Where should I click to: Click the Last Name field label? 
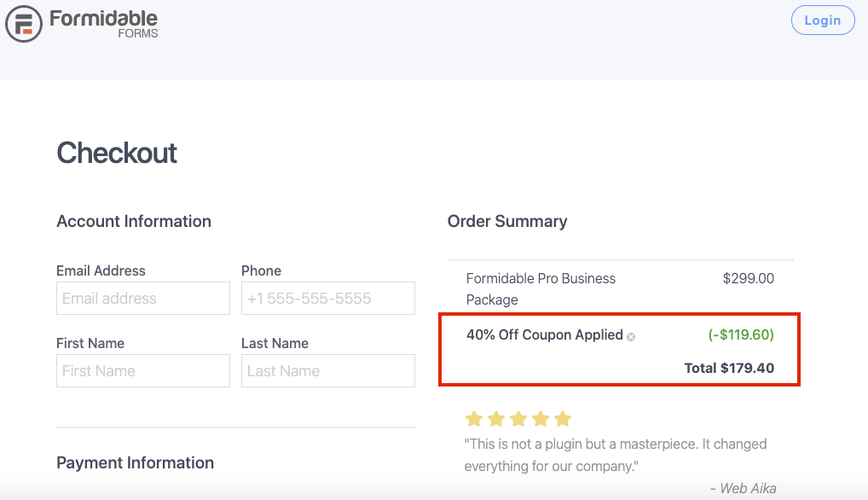275,343
